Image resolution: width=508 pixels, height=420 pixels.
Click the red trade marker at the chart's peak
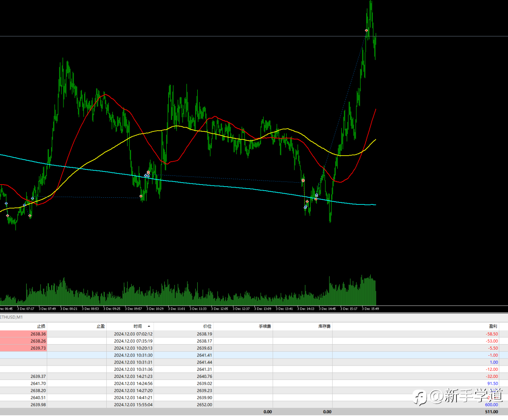366,31
